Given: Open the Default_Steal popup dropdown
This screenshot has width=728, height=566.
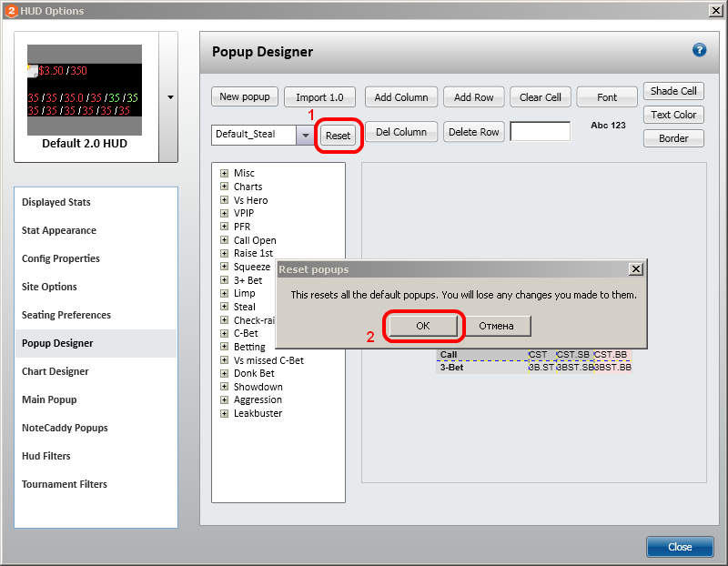Looking at the screenshot, I should [x=305, y=135].
